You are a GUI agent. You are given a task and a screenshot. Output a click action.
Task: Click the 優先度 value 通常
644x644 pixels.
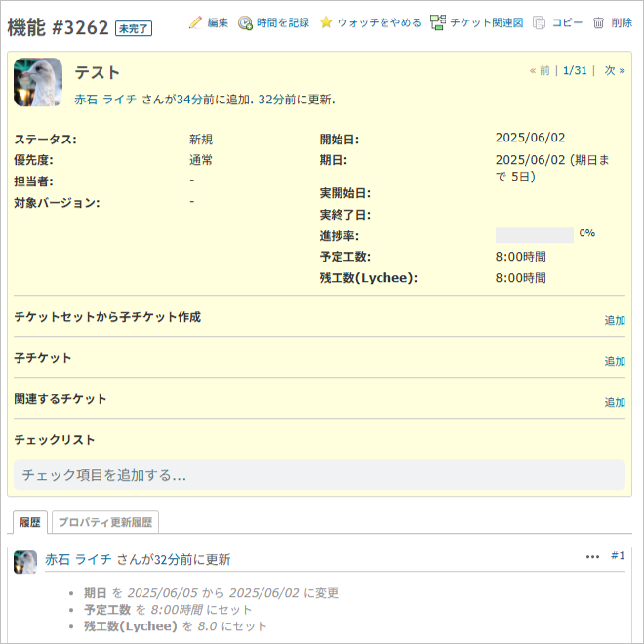[201, 160]
